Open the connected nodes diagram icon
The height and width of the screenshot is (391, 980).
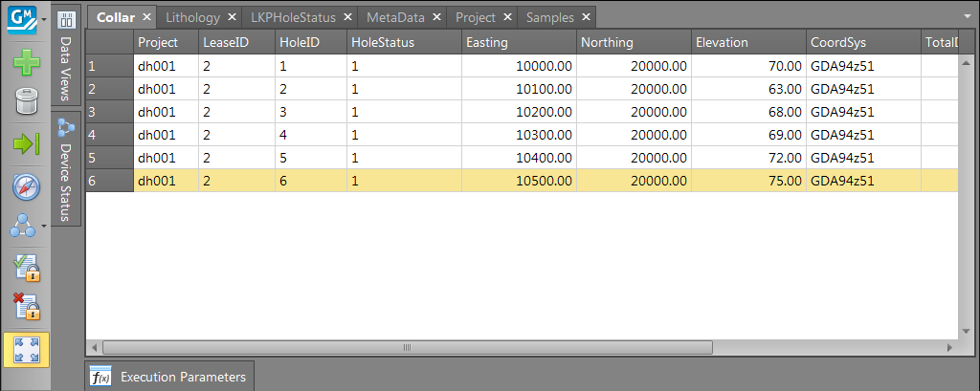click(x=23, y=226)
